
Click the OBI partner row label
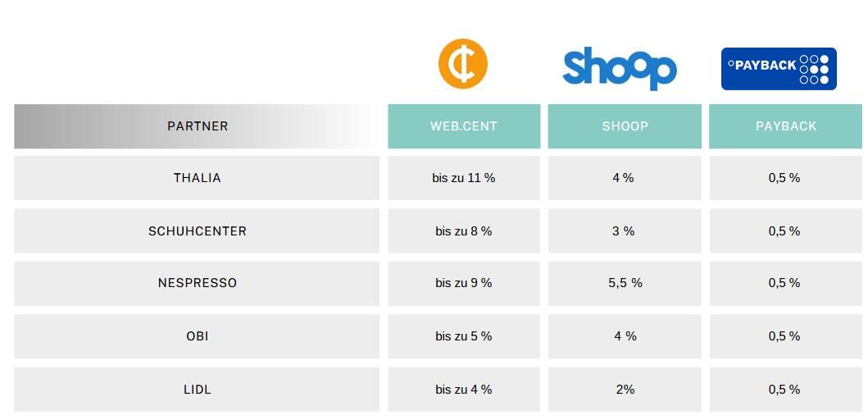pyautogui.click(x=198, y=336)
